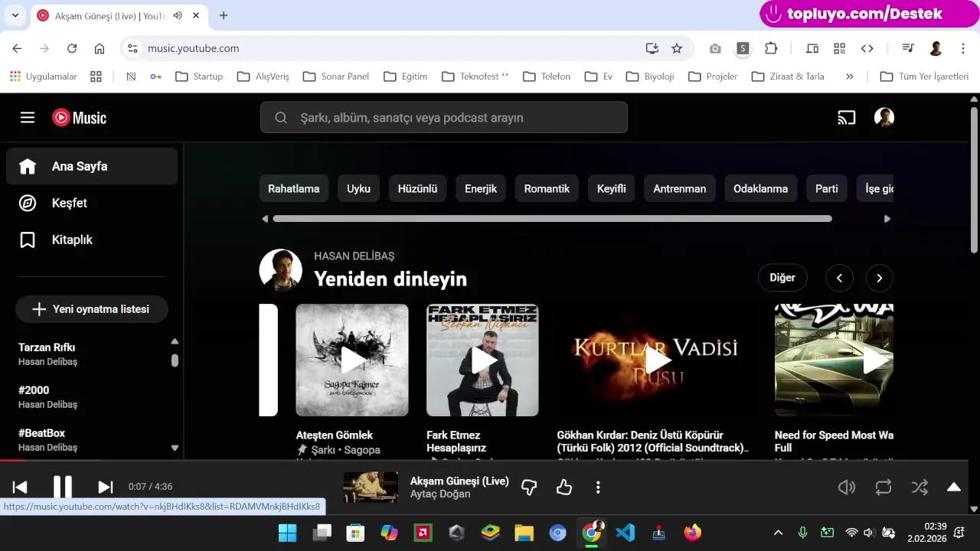The width and height of the screenshot is (980, 551).
Task: Open Ana Sayfa in sidebar
Action: tap(92, 166)
